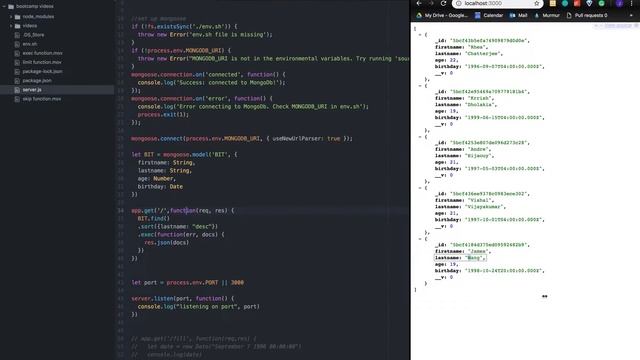Click the app.get('/', function line
The image size is (640, 360).
coord(183,211)
